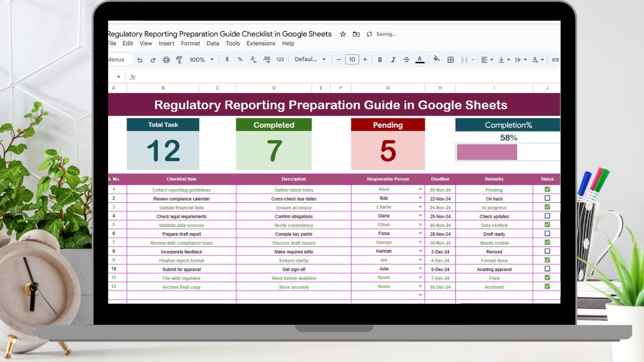The width and height of the screenshot is (644, 362).
Task: Redo the last action
Action: coord(153,60)
